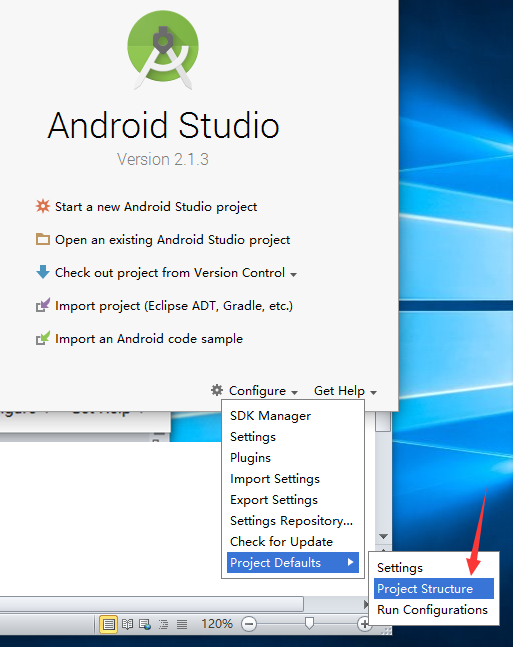
Task: Open Check out project from Version Control dropdown
Action: click(x=176, y=273)
